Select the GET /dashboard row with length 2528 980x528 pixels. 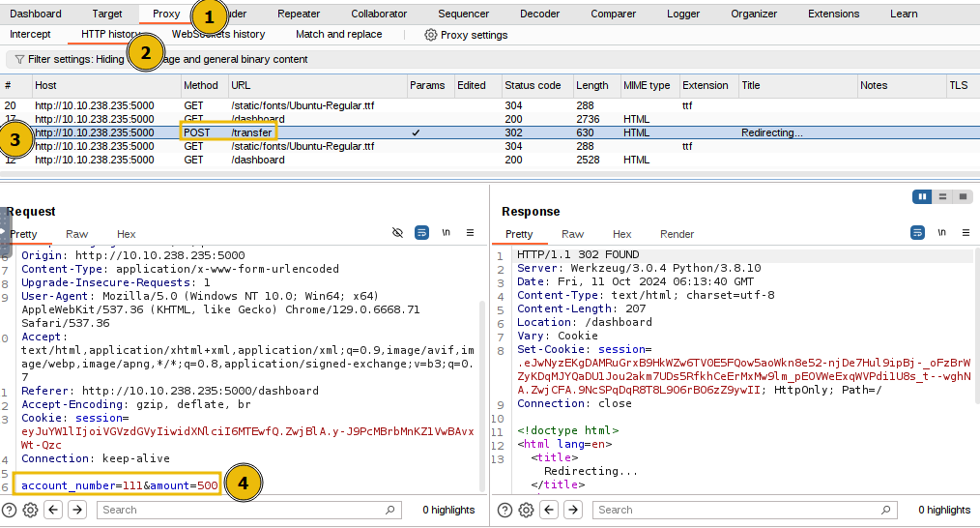tap(490, 160)
